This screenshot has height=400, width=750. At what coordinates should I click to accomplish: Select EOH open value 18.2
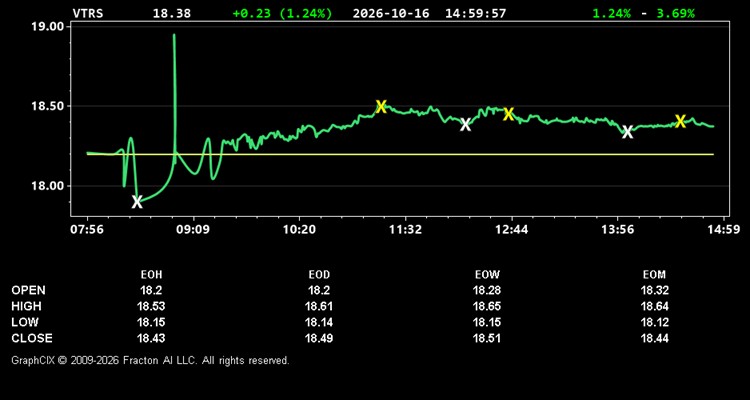point(151,290)
